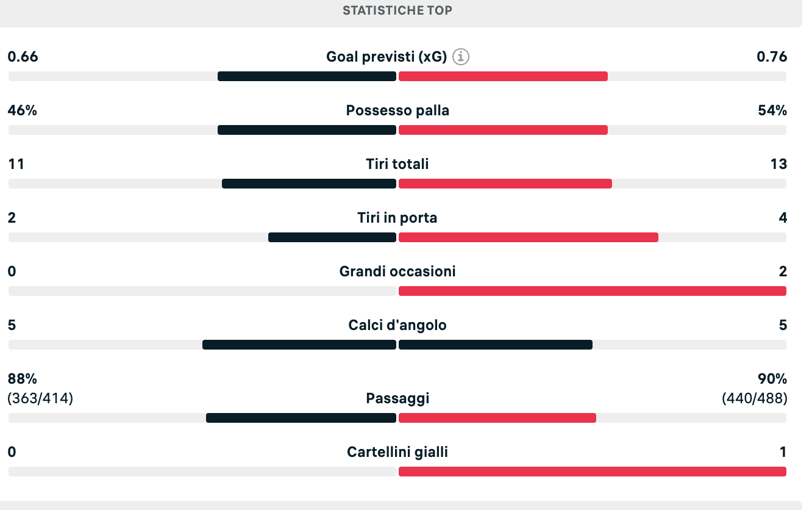Open the Cartellini gialli label
The width and height of the screenshot is (812, 510).
[397, 452]
